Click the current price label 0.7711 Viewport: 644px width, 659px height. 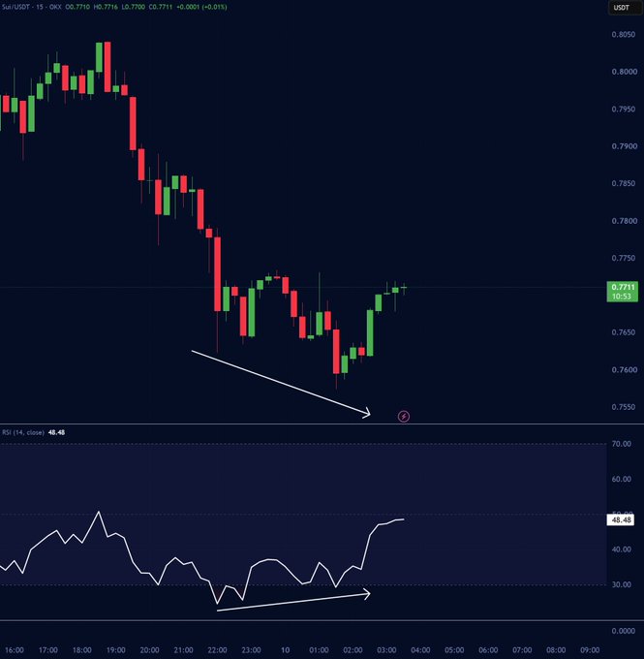623,287
